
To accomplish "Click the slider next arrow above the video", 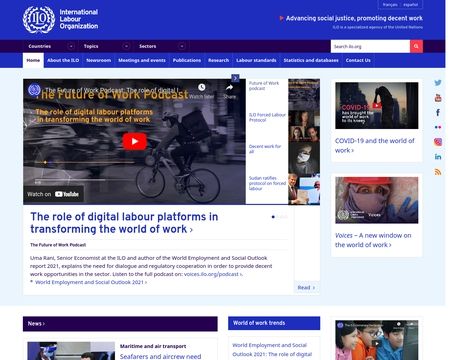I will pyautogui.click(x=235, y=78).
